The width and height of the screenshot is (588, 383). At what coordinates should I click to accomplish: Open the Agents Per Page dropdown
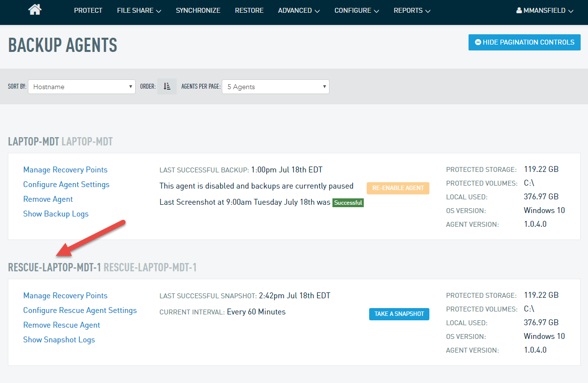click(275, 86)
